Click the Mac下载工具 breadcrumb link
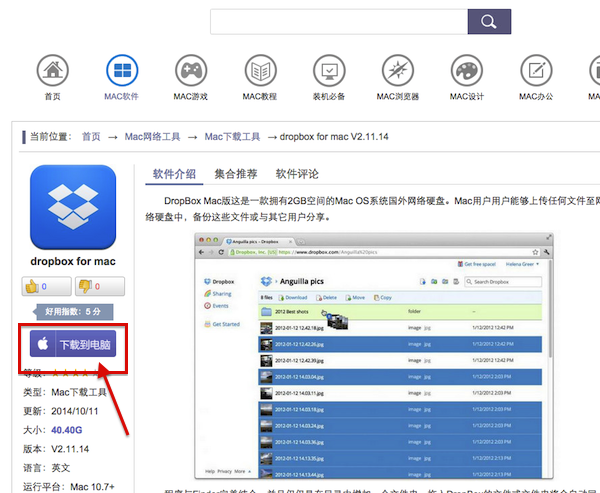Viewport: 600px width, 493px height. (x=232, y=137)
